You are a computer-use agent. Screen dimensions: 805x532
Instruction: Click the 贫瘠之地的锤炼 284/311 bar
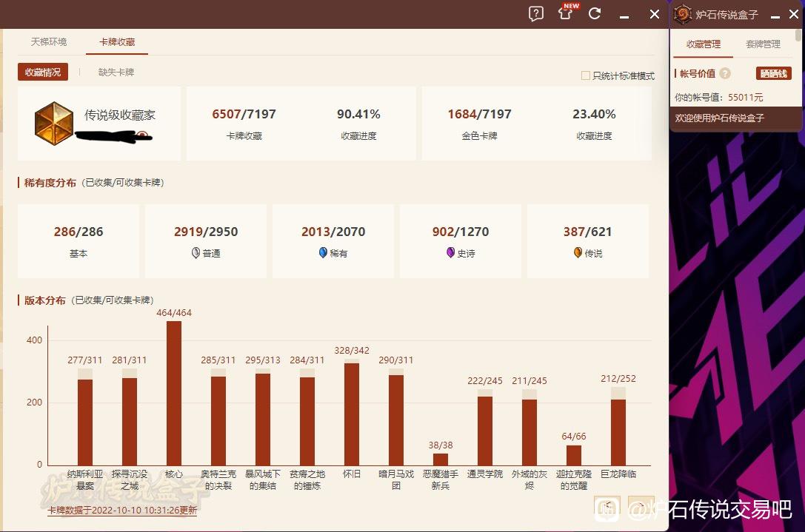pyautogui.click(x=307, y=421)
